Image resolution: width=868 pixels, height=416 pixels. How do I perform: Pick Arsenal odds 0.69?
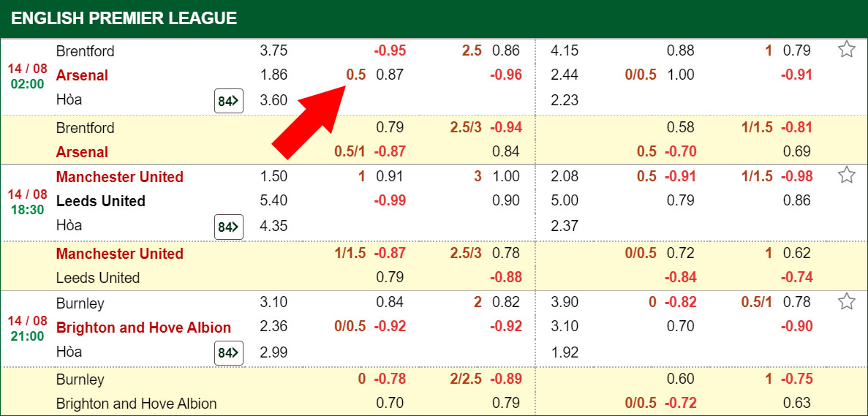point(796,151)
